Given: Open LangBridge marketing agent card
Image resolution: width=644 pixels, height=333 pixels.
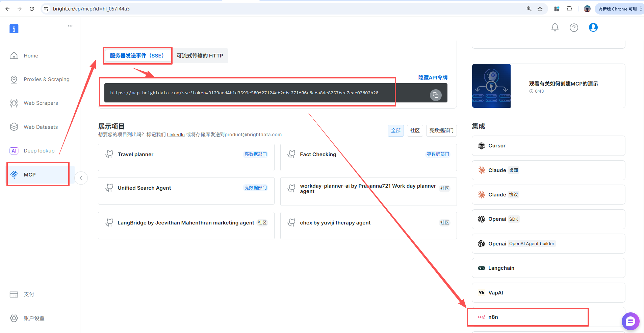Looking at the screenshot, I should click(x=186, y=226).
